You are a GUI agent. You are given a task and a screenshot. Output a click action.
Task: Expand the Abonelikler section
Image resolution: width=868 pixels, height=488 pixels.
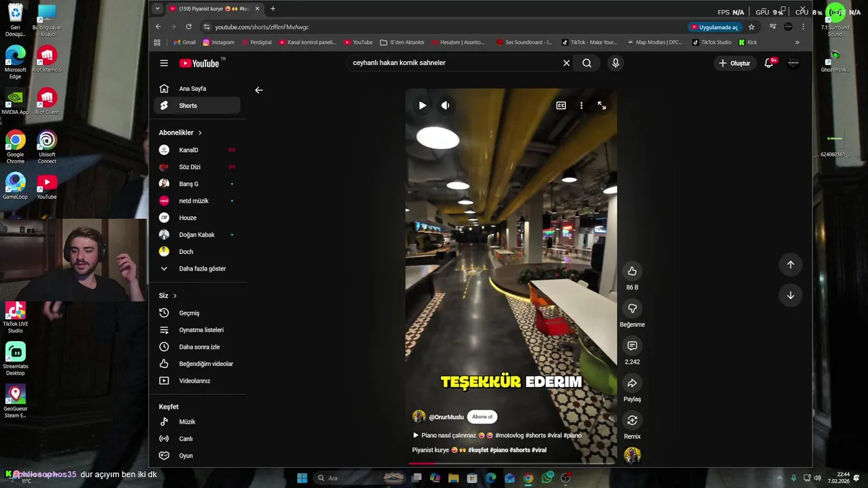pyautogui.click(x=180, y=133)
